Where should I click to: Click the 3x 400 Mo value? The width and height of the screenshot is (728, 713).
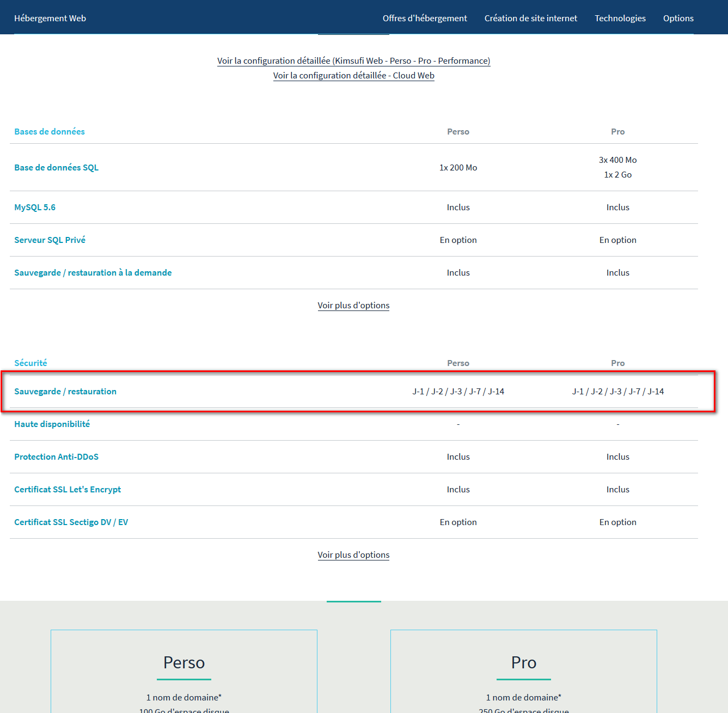[x=618, y=160]
